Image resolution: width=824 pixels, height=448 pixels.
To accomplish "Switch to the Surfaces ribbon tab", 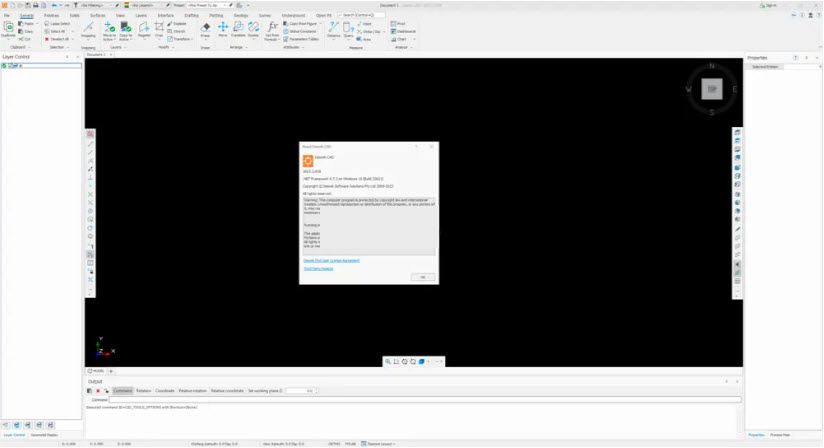I will pos(98,16).
